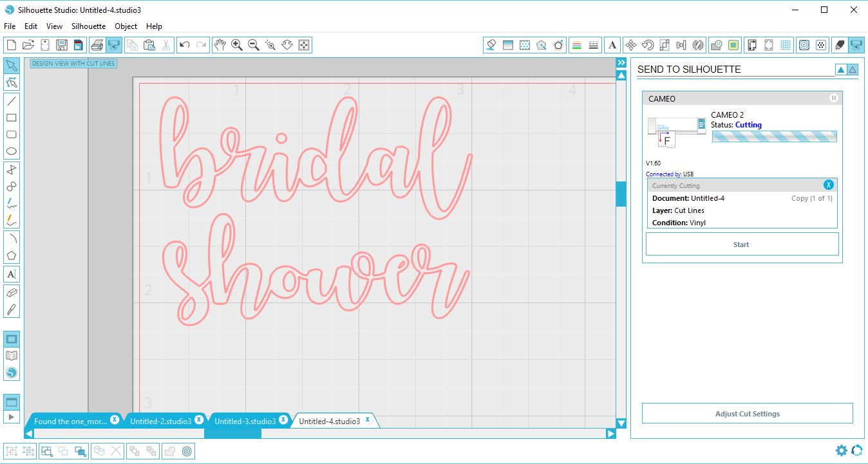This screenshot has width=868, height=464.
Task: Click the cutting progress bar
Action: (x=774, y=136)
